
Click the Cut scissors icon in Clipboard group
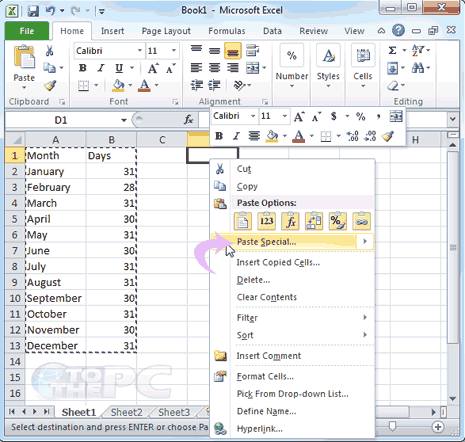49,51
